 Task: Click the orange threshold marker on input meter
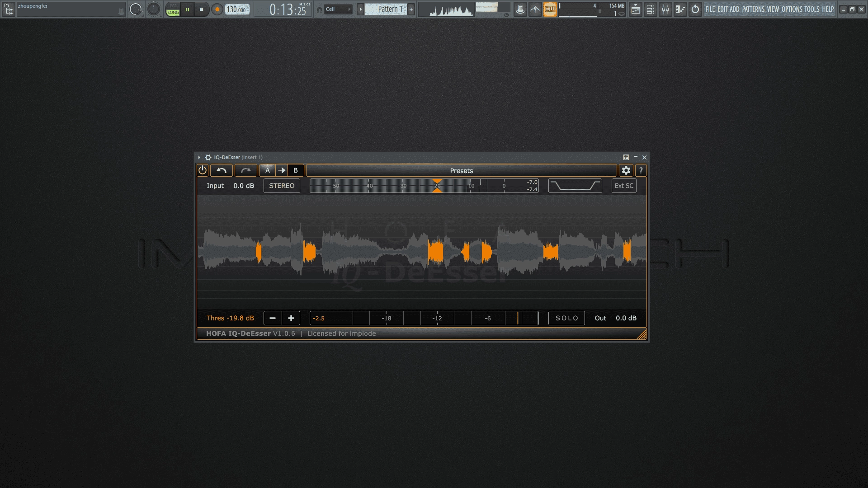tap(437, 186)
